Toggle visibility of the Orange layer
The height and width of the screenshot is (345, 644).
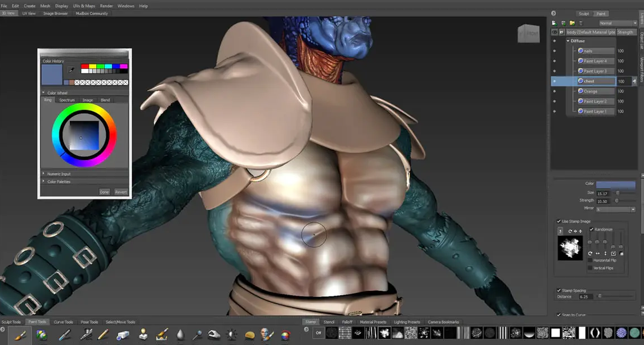click(x=554, y=91)
